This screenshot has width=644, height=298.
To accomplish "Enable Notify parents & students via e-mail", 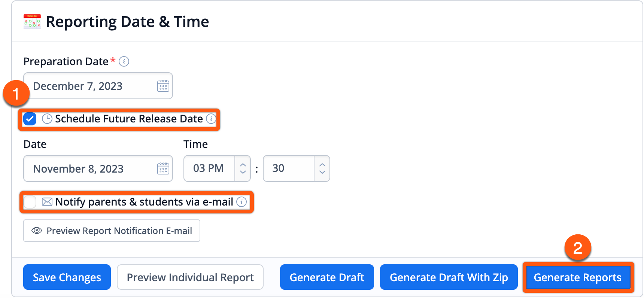I will pyautogui.click(x=30, y=202).
